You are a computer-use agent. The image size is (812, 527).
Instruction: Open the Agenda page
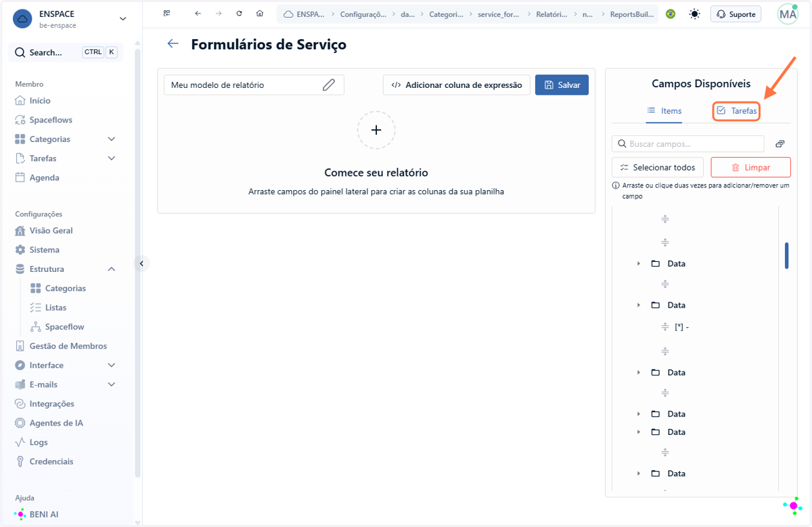(x=44, y=178)
